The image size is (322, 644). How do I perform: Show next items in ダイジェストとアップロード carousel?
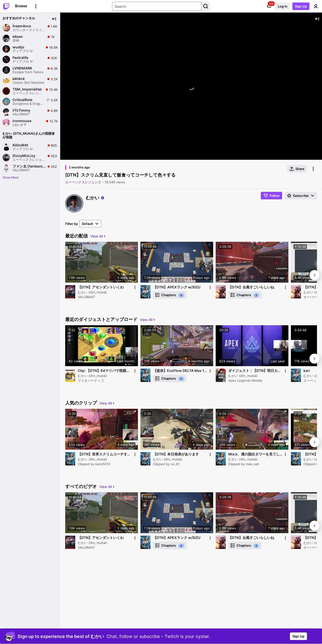pos(314,359)
